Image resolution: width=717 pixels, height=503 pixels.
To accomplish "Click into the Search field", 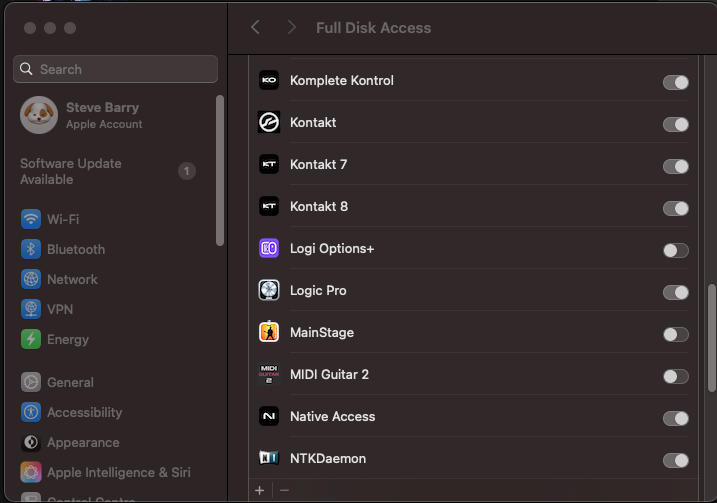I will tap(115, 69).
